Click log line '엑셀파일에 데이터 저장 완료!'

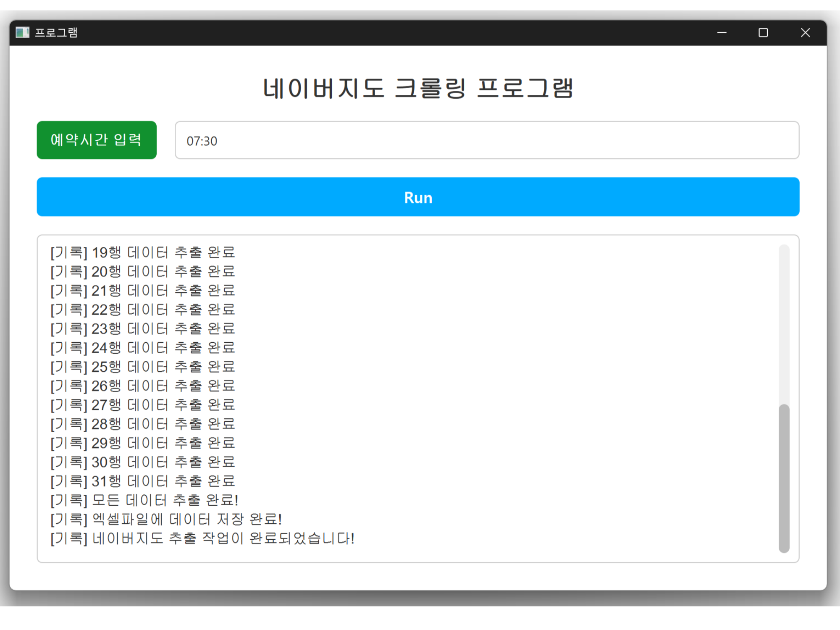pyautogui.click(x=166, y=519)
